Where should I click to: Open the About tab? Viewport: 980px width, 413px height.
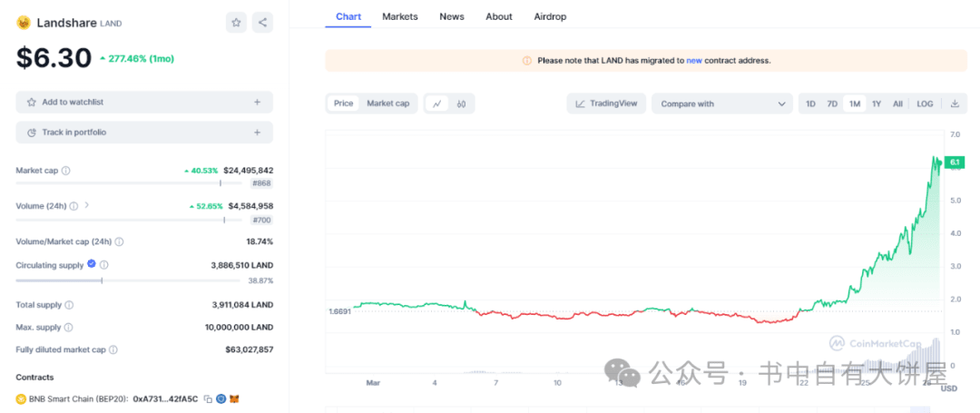[499, 17]
